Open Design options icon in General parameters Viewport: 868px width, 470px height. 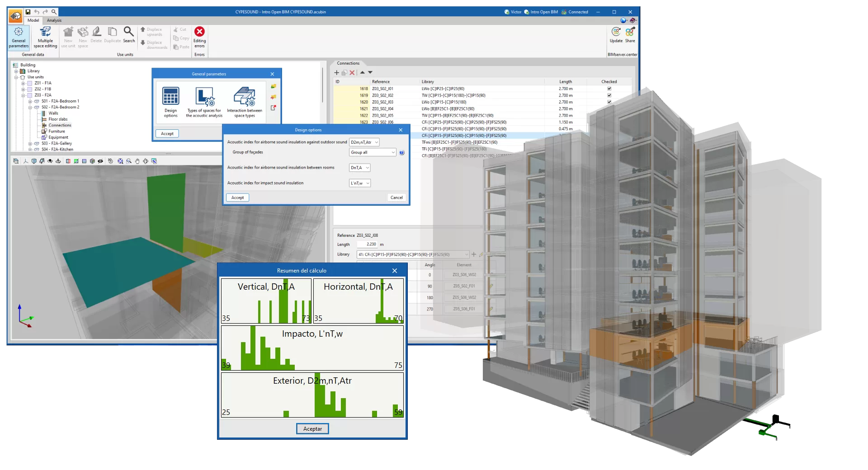point(171,102)
